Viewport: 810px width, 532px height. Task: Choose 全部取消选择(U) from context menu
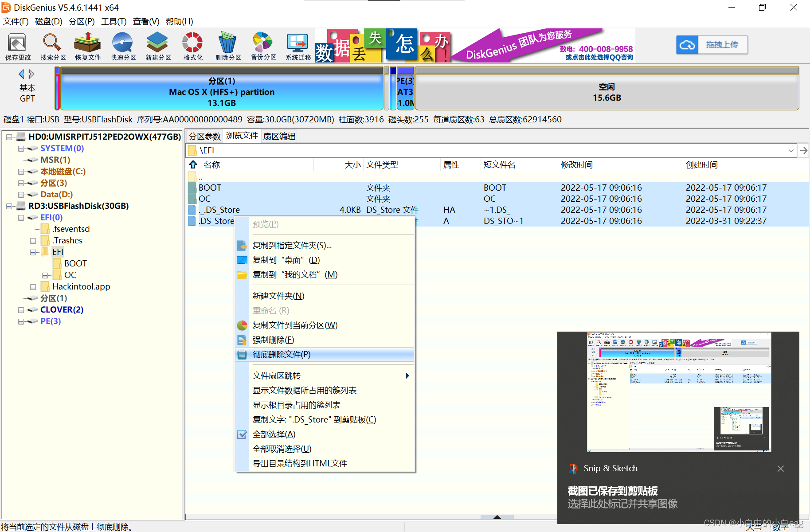pyautogui.click(x=325, y=449)
